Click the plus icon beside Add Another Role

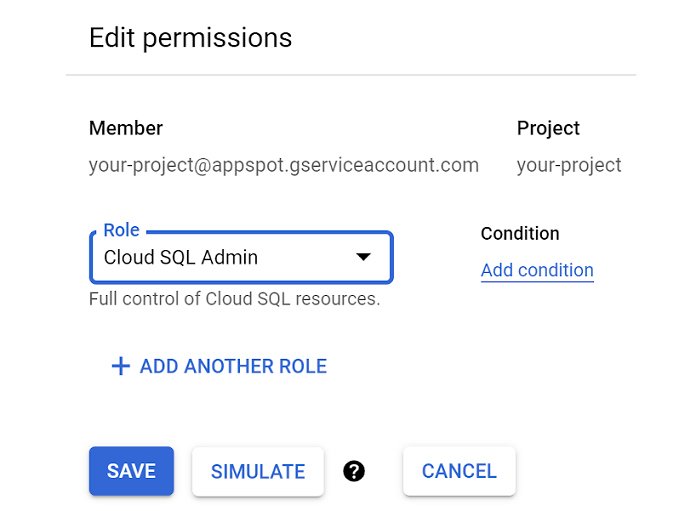120,367
